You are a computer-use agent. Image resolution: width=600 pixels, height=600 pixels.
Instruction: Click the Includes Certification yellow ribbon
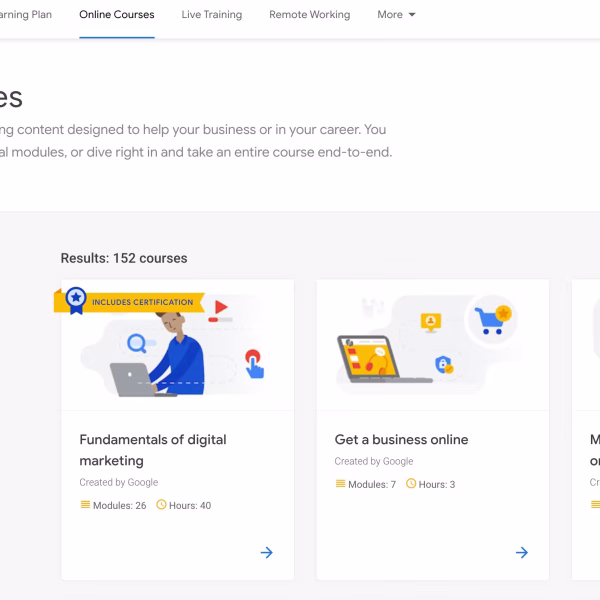pos(142,301)
